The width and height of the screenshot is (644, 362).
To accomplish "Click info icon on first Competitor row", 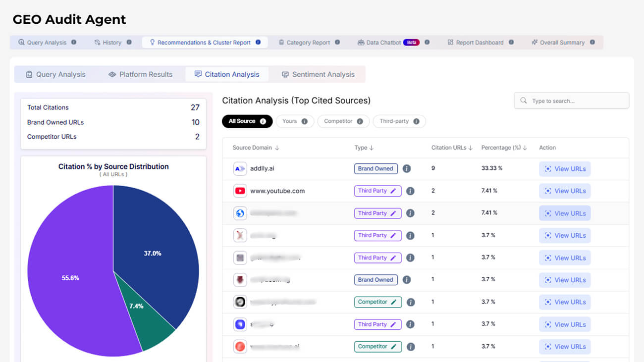I will 411,302.
